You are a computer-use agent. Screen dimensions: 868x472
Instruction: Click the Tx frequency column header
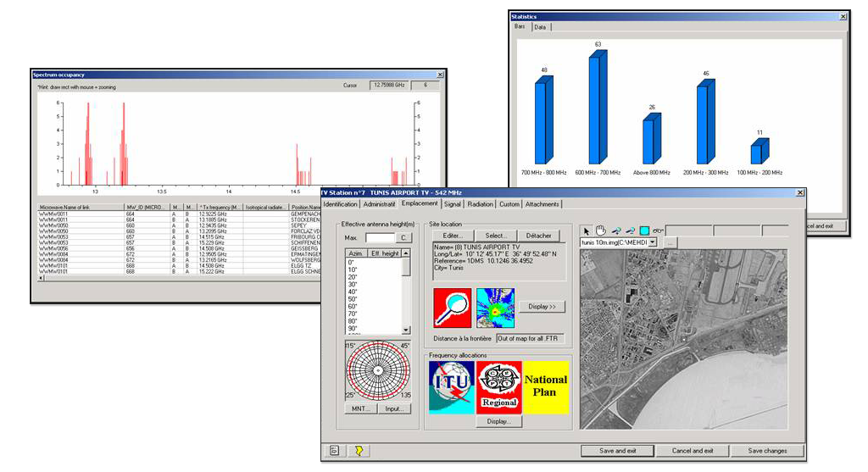point(220,208)
